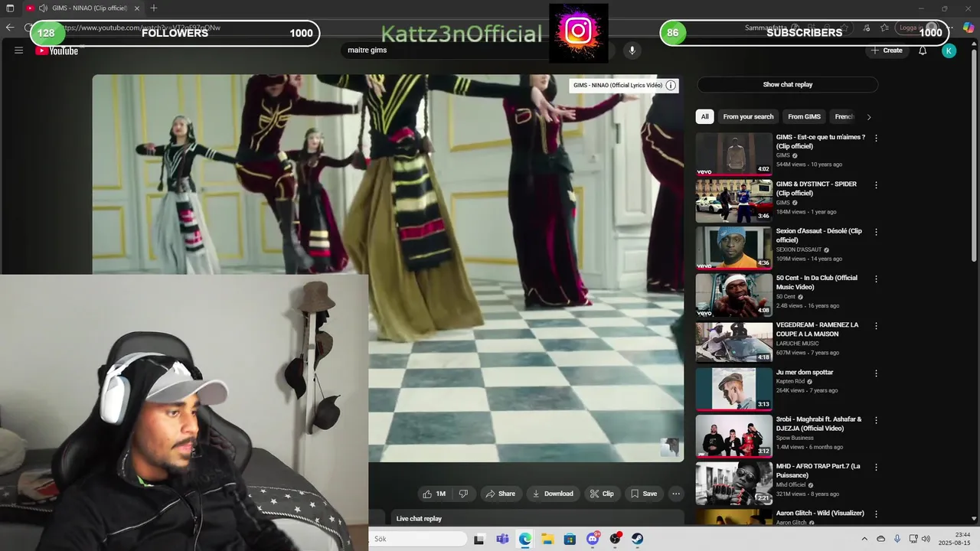Screen dimensions: 980x551
Task: Like the video with 1M likes
Action: tap(433, 494)
